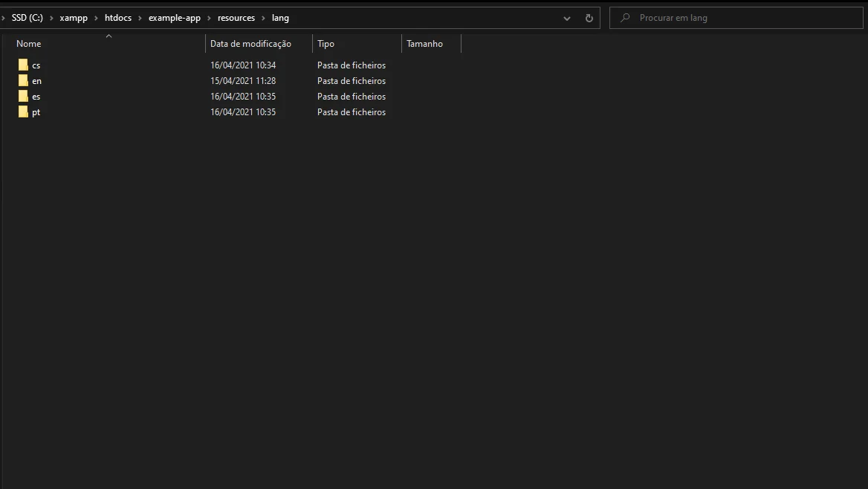The image size is (868, 489).
Task: Expand the chevron after example-app breadcrumb
Action: [210, 18]
